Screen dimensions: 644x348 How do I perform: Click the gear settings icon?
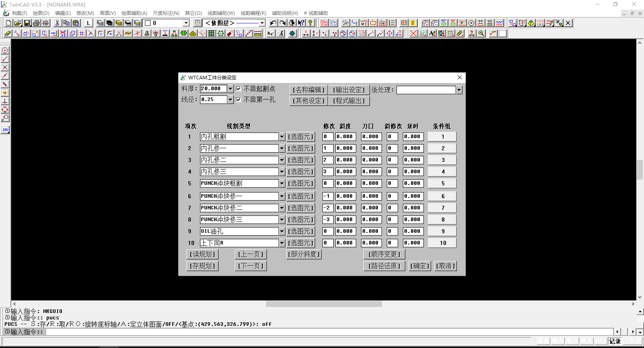[292, 33]
